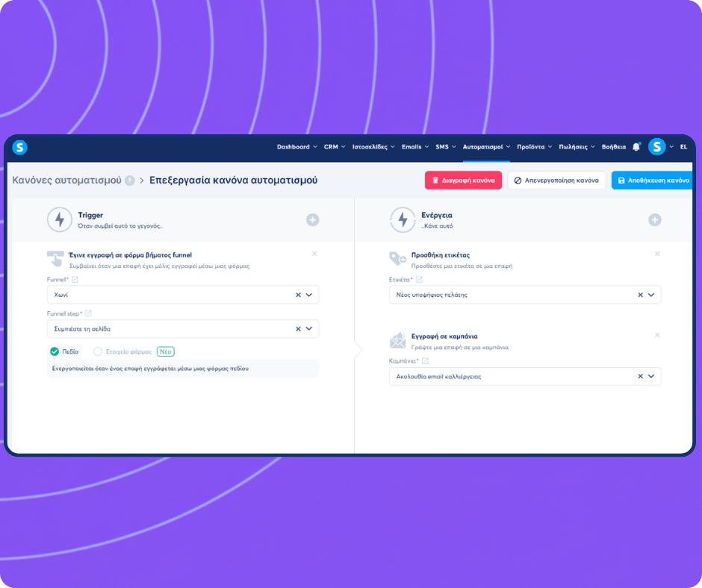This screenshot has height=588, width=702.
Task: Open the Dashboard menu
Action: click(x=296, y=147)
